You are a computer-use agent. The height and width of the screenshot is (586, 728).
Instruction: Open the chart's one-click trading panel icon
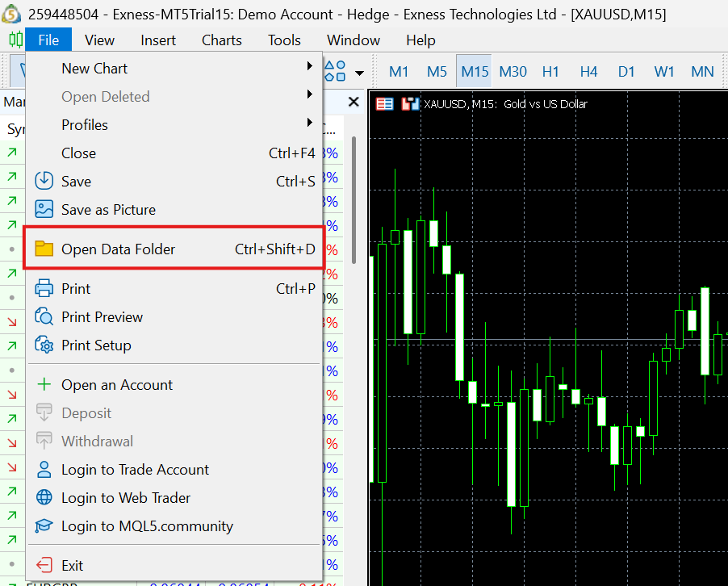click(x=385, y=103)
